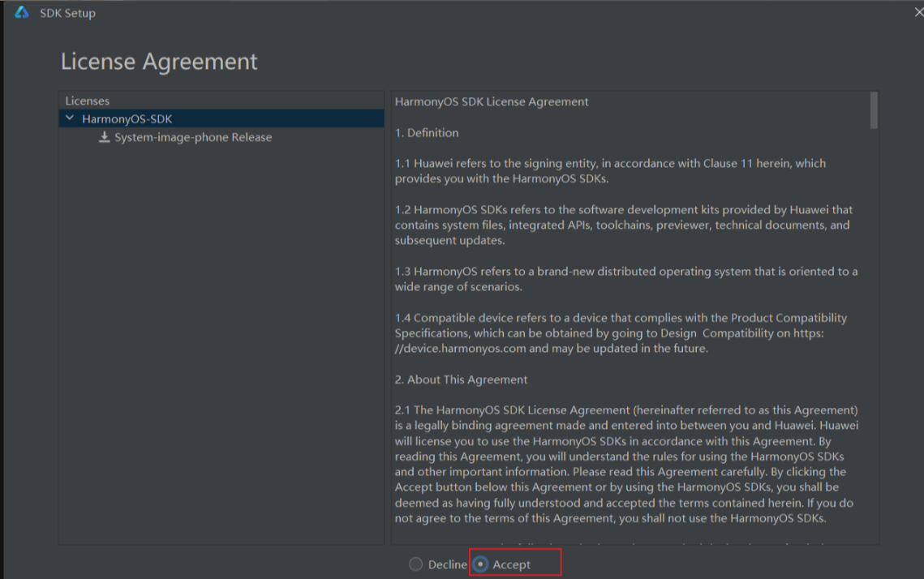924x579 pixels.
Task: Select System-image-phone Release item
Action: point(193,137)
